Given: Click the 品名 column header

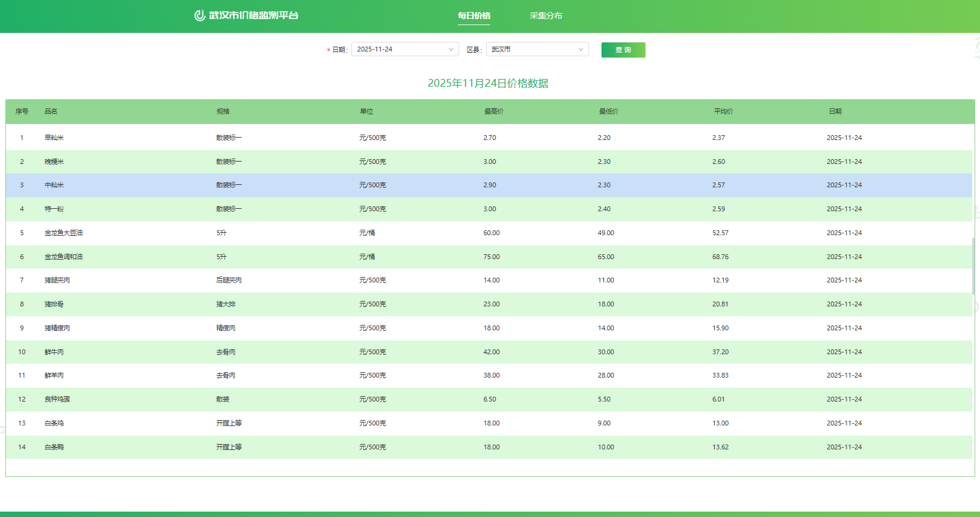Looking at the screenshot, I should 51,111.
